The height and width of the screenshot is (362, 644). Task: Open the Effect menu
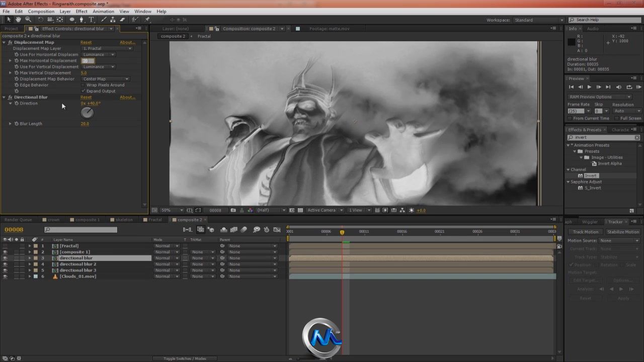pyautogui.click(x=82, y=11)
